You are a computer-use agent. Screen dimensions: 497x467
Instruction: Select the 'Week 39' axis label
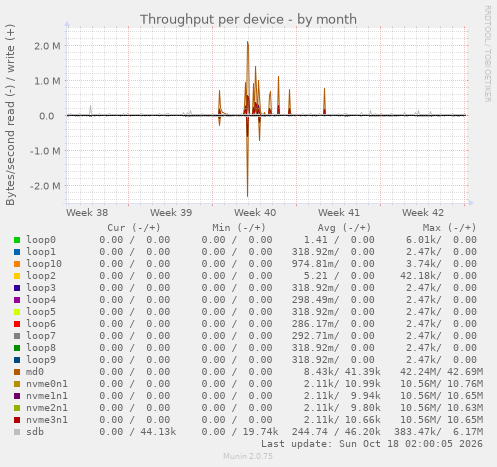pos(171,213)
